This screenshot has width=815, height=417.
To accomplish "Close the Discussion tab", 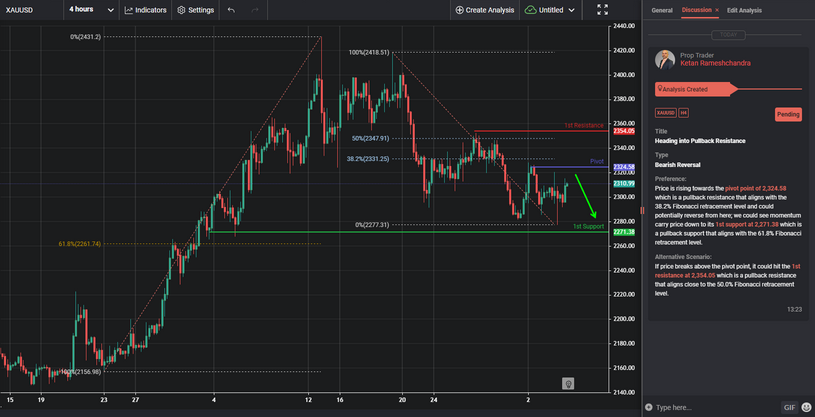I will click(717, 10).
